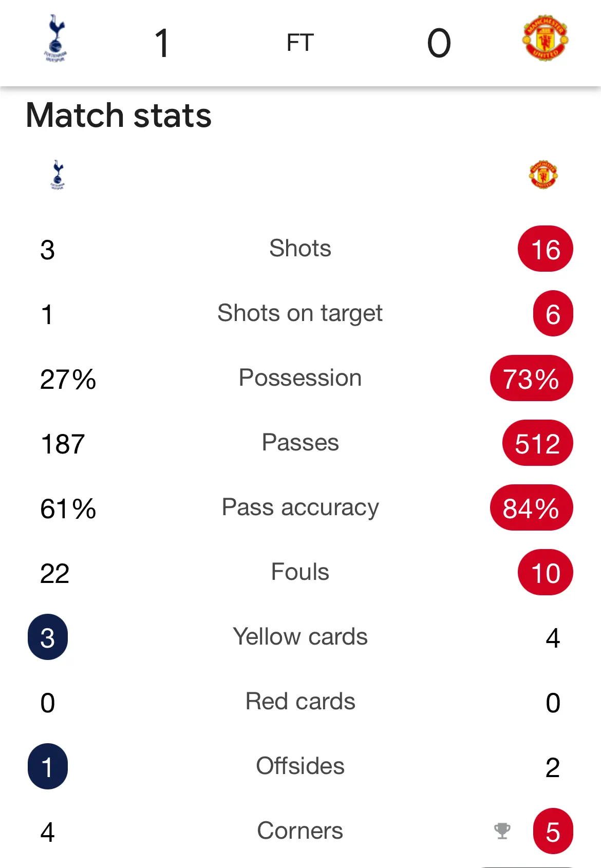Viewport: 601px width, 868px height.
Task: Click the trophy icon beside Corners
Action: click(502, 831)
